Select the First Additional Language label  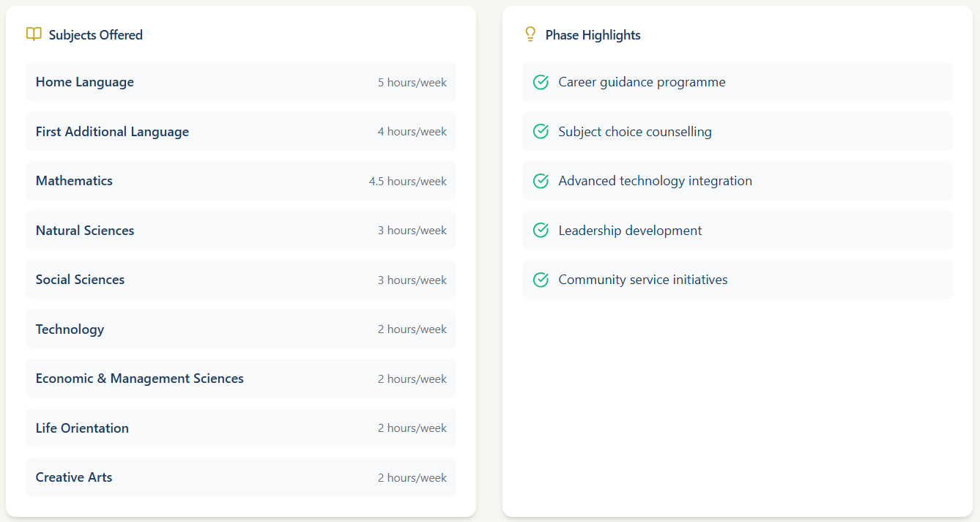coord(112,132)
